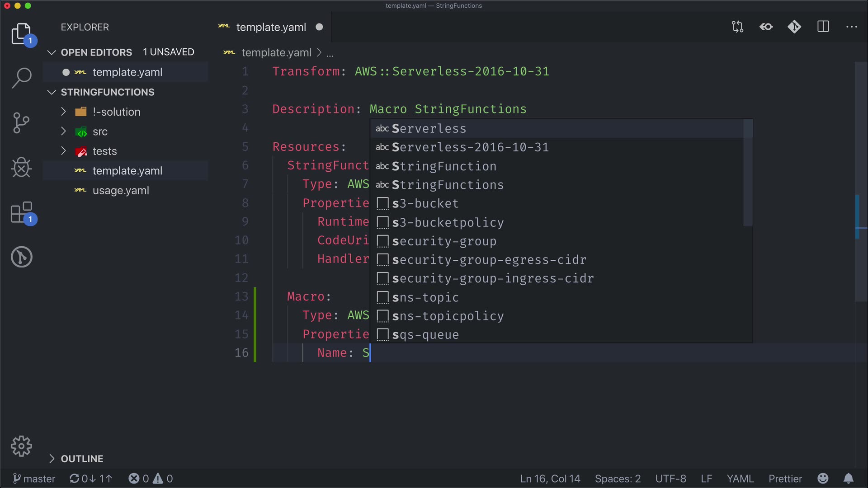
Task: Pick the s3-bucket snippet suggestion
Action: click(x=425, y=203)
